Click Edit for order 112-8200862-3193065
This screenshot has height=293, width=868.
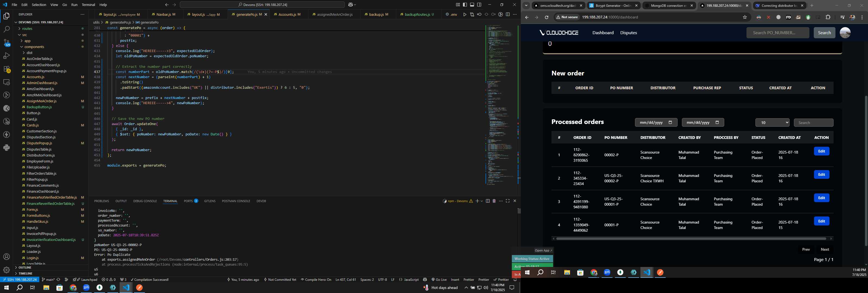822,151
